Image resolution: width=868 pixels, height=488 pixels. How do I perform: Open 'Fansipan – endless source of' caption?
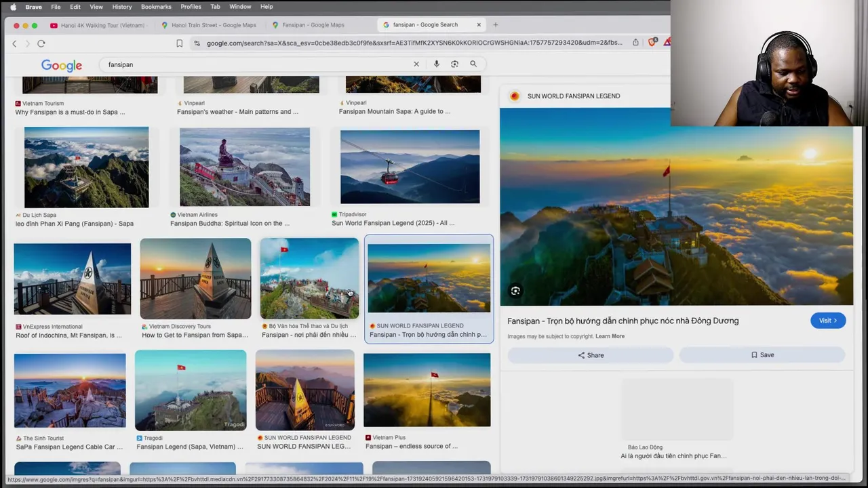pyautogui.click(x=412, y=446)
